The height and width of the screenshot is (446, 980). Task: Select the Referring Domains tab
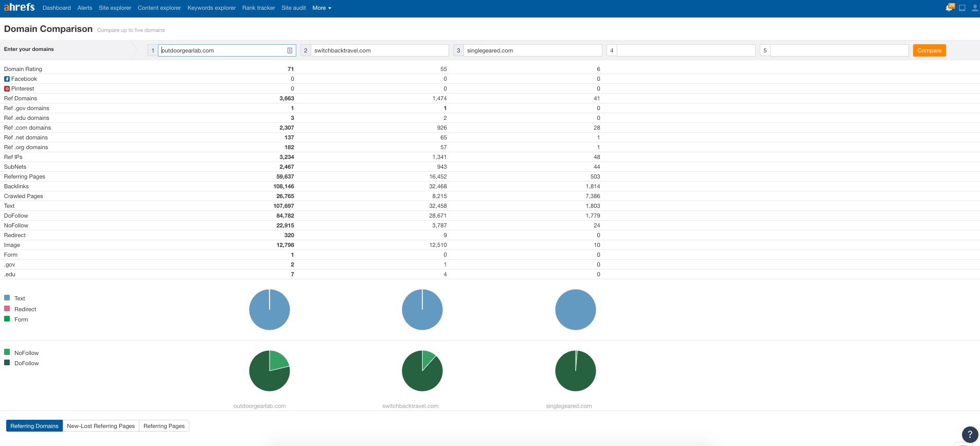tap(34, 426)
